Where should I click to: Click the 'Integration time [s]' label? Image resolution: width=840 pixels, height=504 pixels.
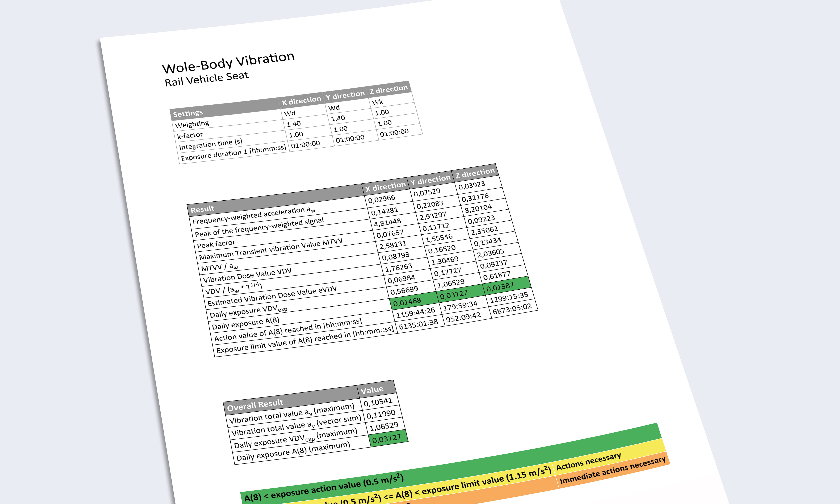click(210, 144)
